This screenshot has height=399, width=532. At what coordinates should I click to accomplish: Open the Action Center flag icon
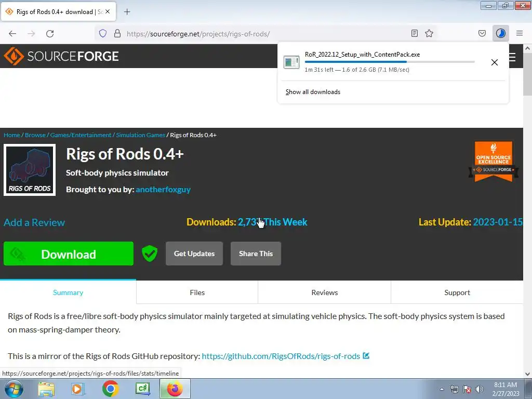[467, 389]
